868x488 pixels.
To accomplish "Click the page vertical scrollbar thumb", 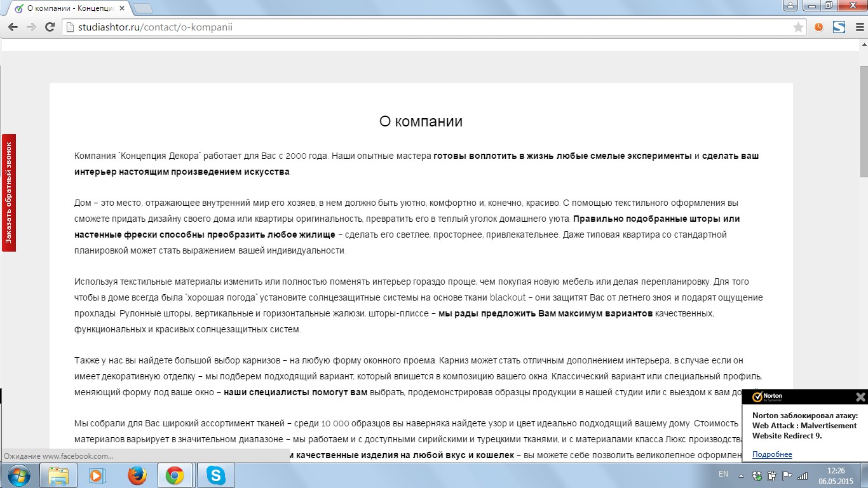I will point(864,121).
